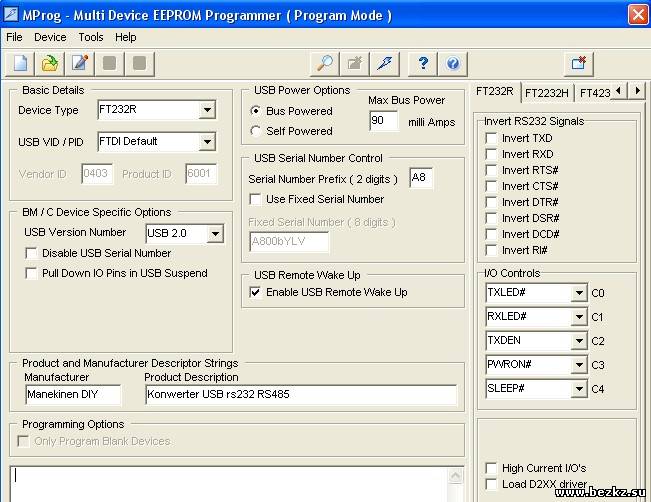Open an existing template via folder icon
The image size is (651, 502).
pos(50,64)
